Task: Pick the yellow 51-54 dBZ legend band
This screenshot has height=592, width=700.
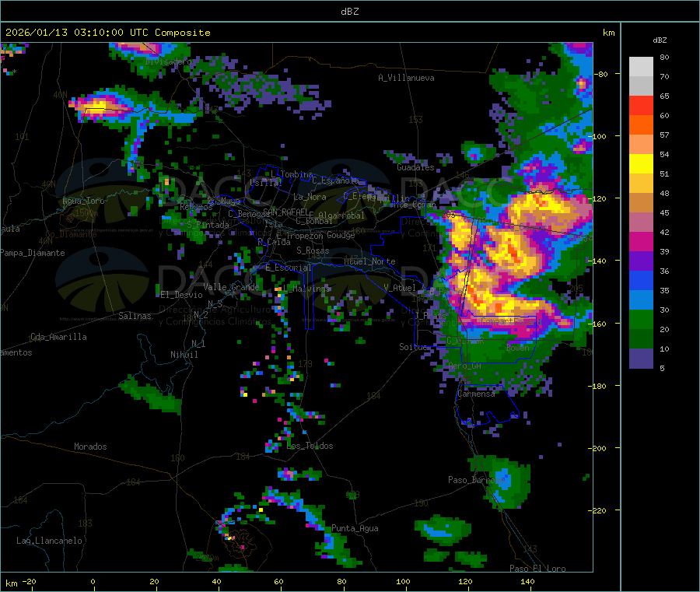Action: [641, 164]
